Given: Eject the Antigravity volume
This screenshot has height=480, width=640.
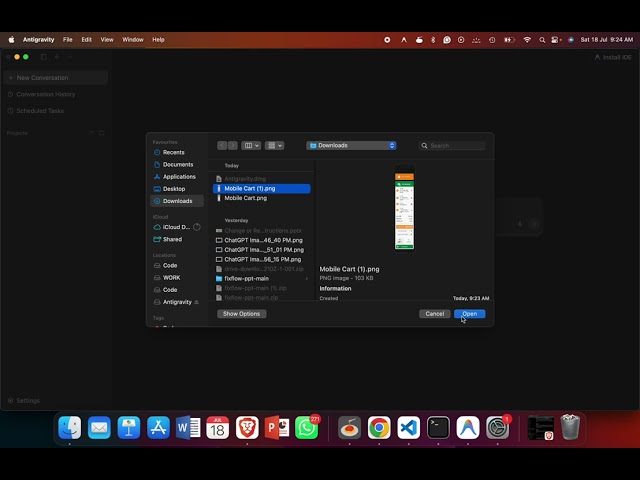Looking at the screenshot, I should pos(196,302).
